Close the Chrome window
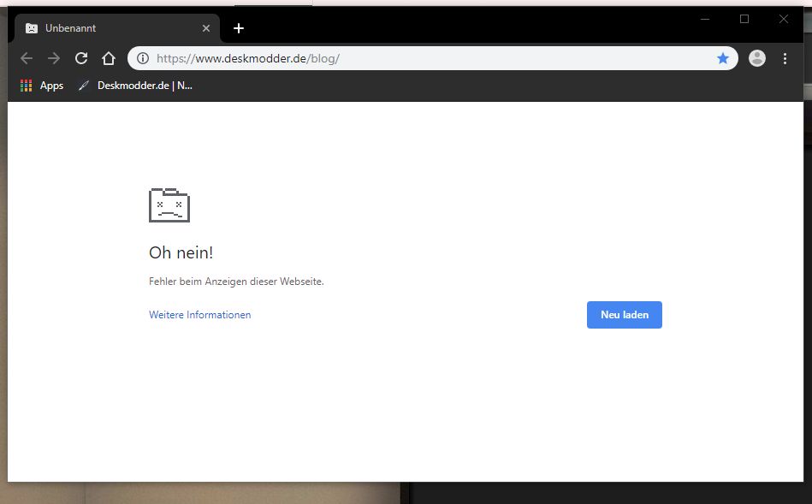Screen dimensions: 812x504 (784, 19)
